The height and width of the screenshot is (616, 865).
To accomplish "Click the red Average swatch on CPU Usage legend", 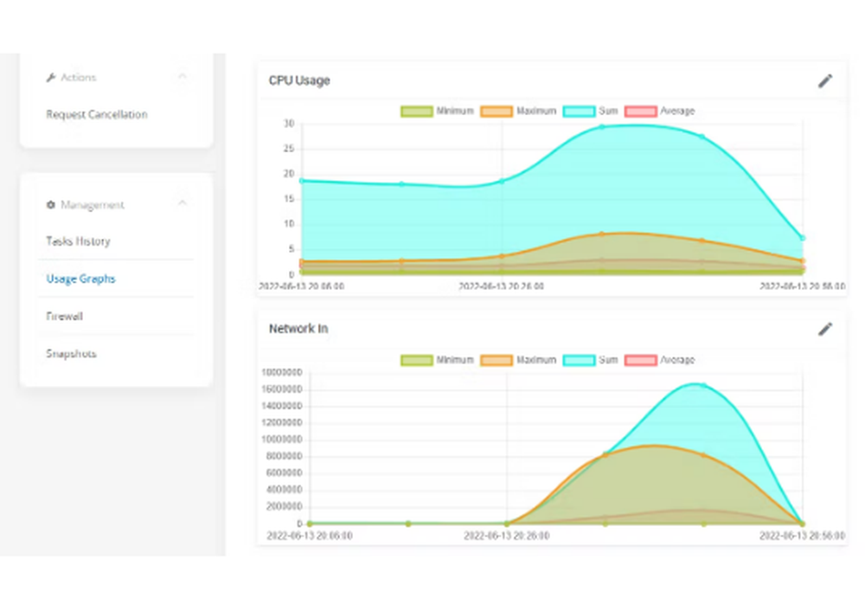I will click(641, 111).
